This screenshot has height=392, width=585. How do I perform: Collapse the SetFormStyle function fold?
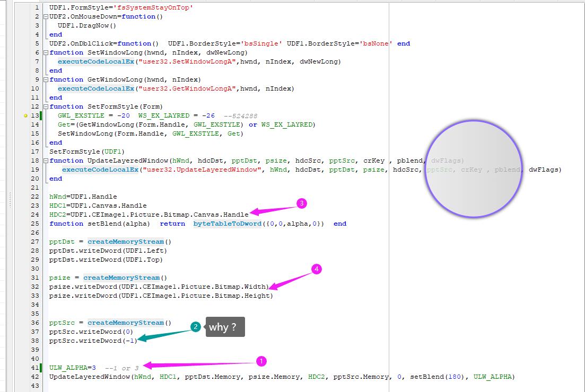pos(46,107)
